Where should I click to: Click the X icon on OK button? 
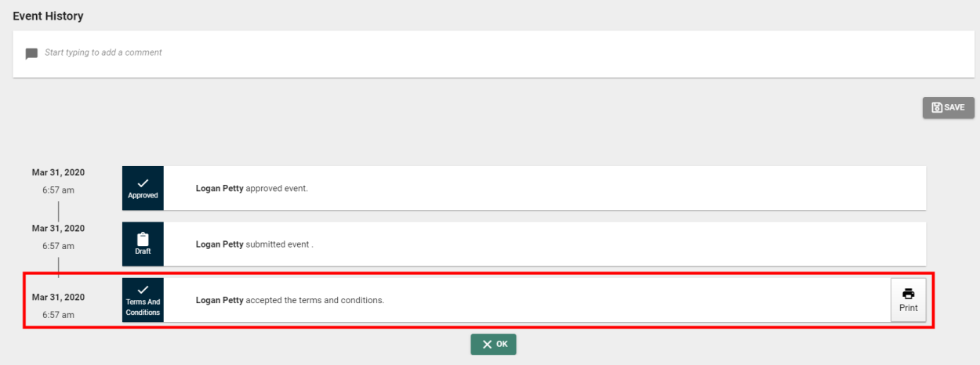pyautogui.click(x=487, y=345)
